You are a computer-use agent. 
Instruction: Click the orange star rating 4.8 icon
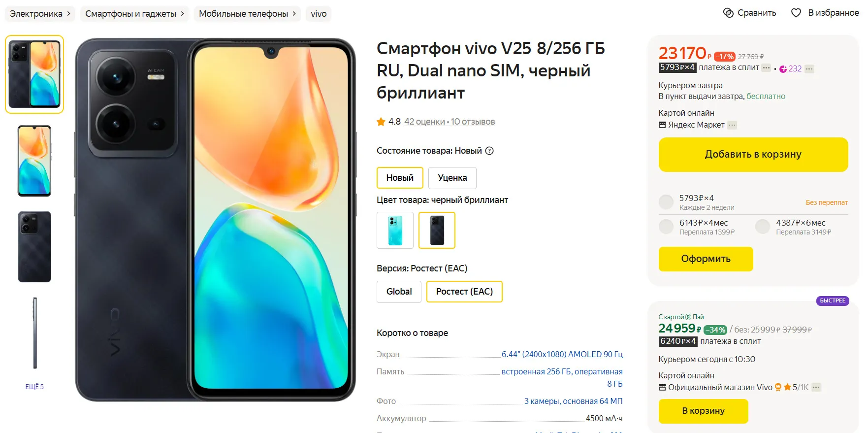[381, 122]
